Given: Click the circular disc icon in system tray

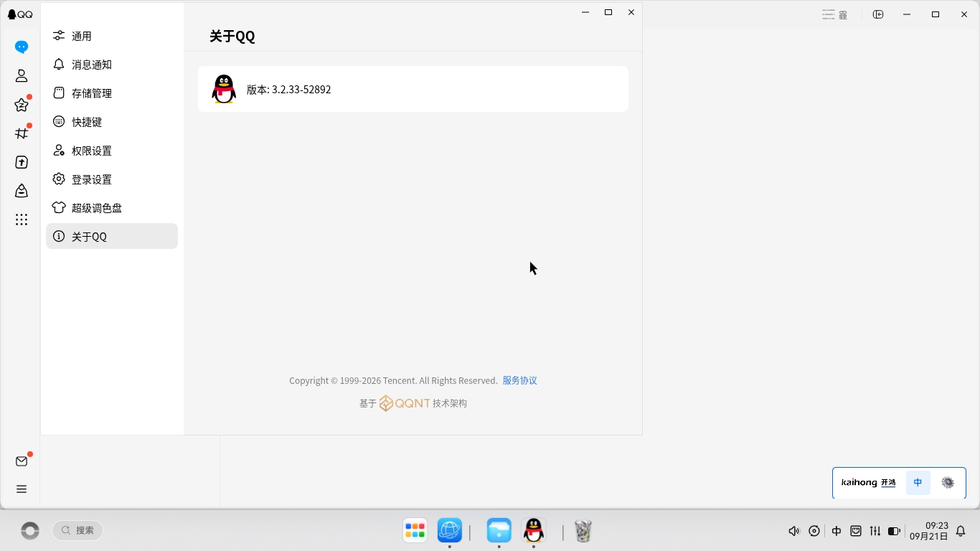Looking at the screenshot, I should point(814,531).
